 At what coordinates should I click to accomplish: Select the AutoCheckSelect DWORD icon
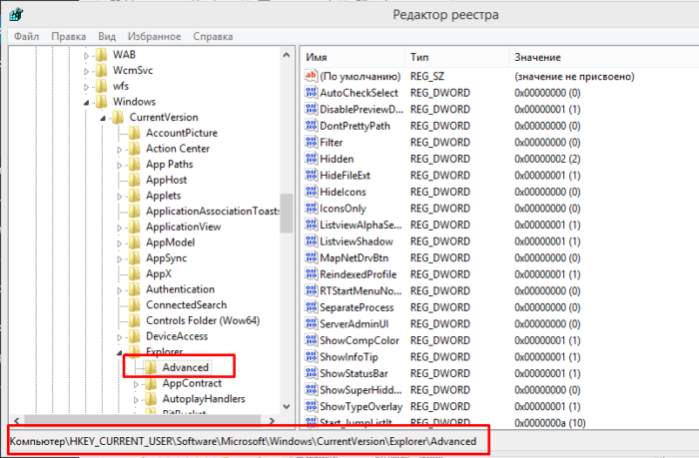pos(311,92)
